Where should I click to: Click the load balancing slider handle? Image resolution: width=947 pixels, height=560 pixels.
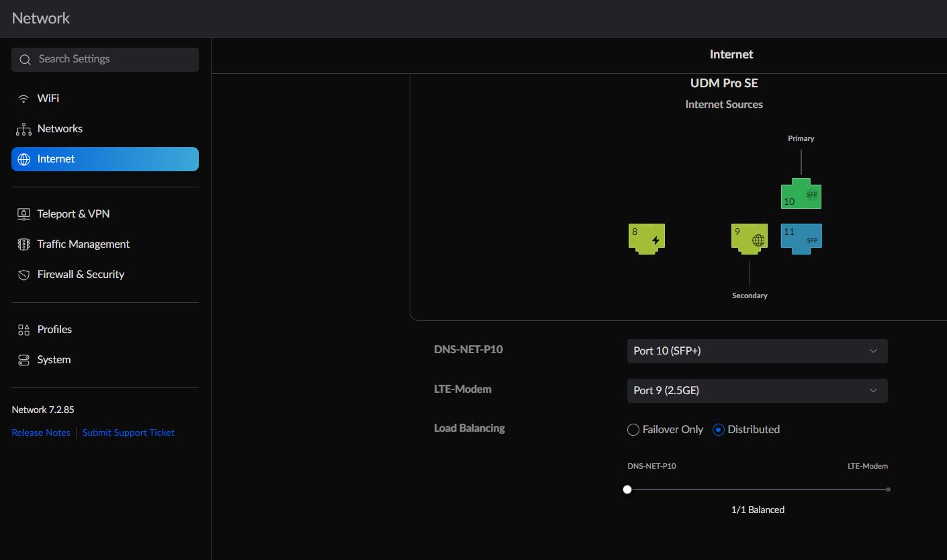click(627, 489)
